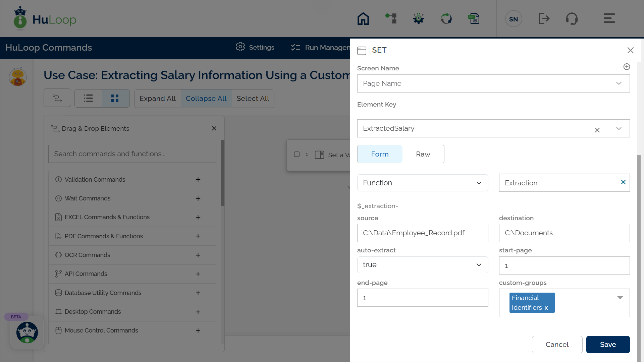This screenshot has width=644, height=362.
Task: Click the logout arrow icon
Action: pos(544,19)
